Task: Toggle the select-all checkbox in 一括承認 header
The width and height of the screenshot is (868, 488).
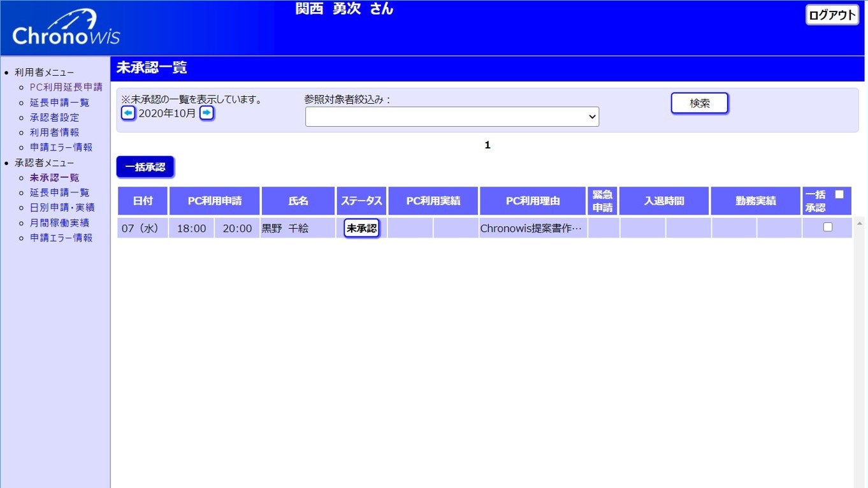Action: coord(839,195)
